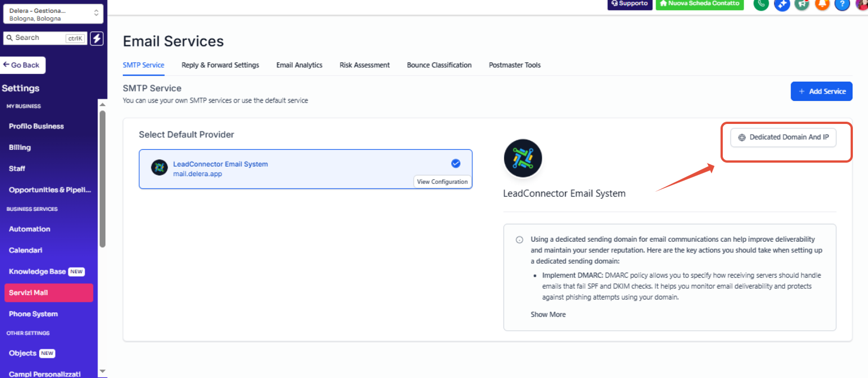Click the blue checkmark on the LeadConnector provider

click(456, 163)
